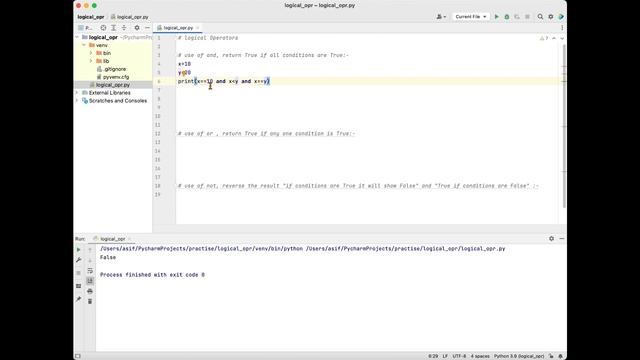640x360 pixels.
Task: Toggle soft-wrap in Run console
Action: pyautogui.click(x=90, y=271)
